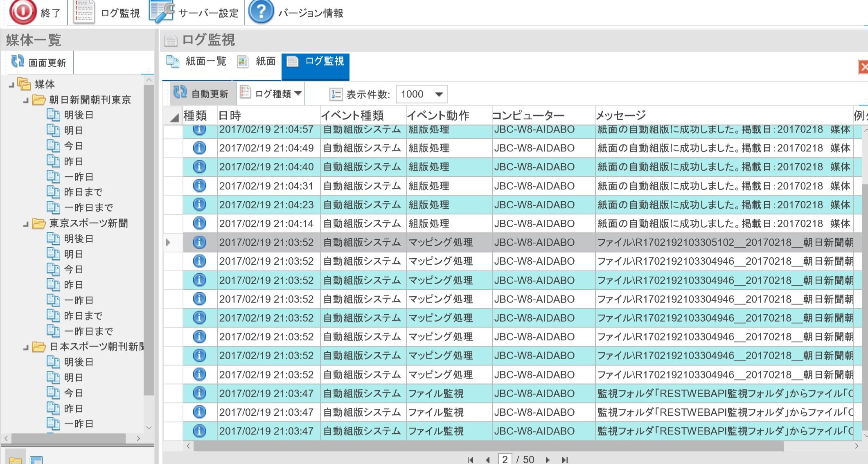Click 紙面 tab image icon
868x464 pixels.
243,62
